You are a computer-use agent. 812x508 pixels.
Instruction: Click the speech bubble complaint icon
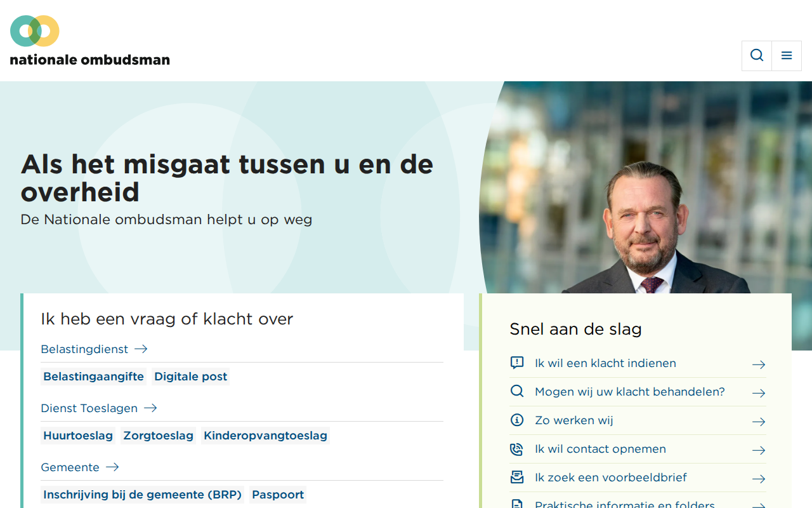pos(517,363)
